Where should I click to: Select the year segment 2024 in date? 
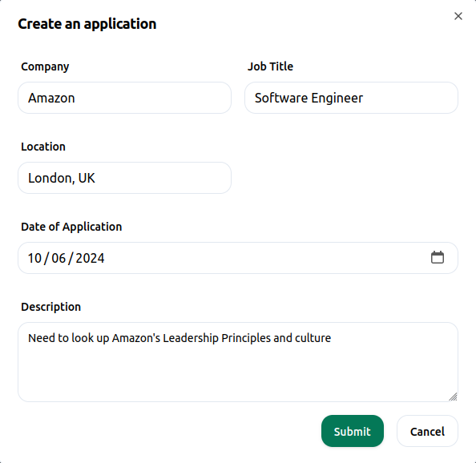[90, 258]
